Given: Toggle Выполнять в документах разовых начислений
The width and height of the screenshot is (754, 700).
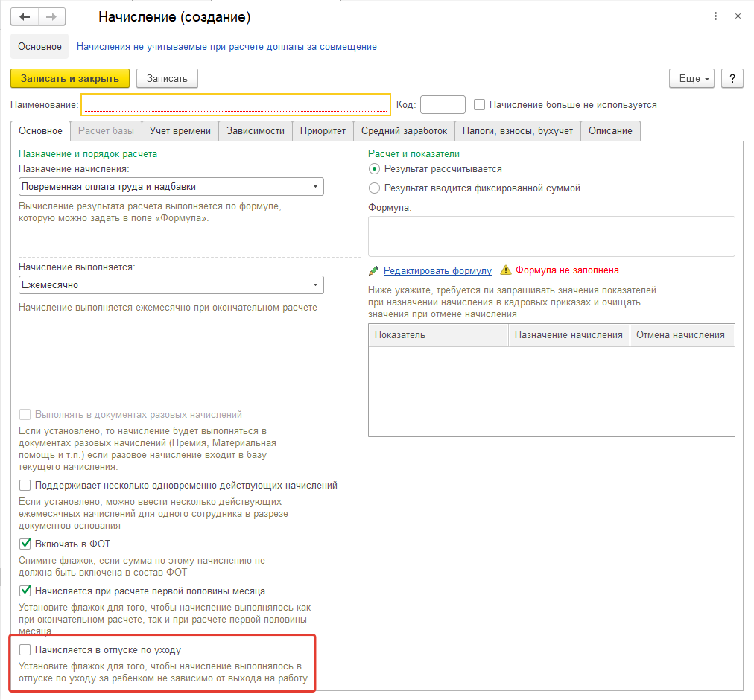Looking at the screenshot, I should (25, 415).
